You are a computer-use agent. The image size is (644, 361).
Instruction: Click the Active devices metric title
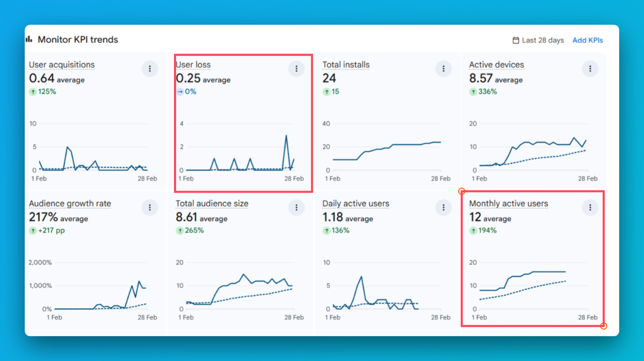tap(496, 65)
